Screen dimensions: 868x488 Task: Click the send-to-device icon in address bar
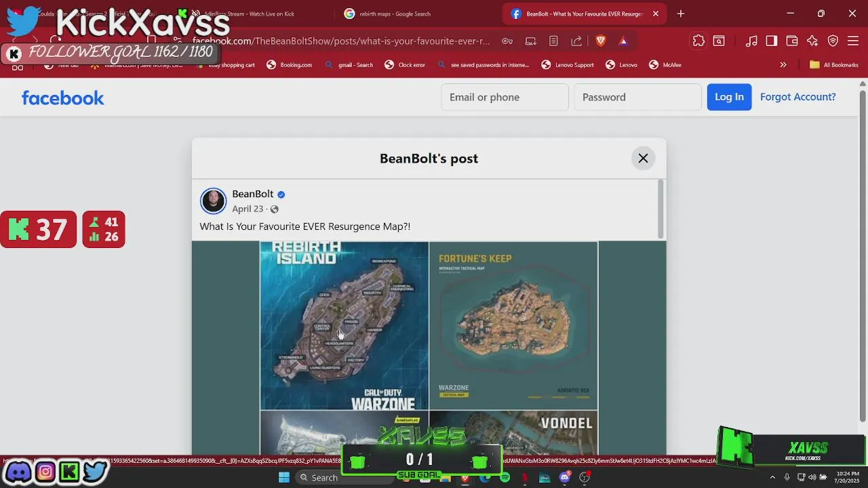(531, 41)
